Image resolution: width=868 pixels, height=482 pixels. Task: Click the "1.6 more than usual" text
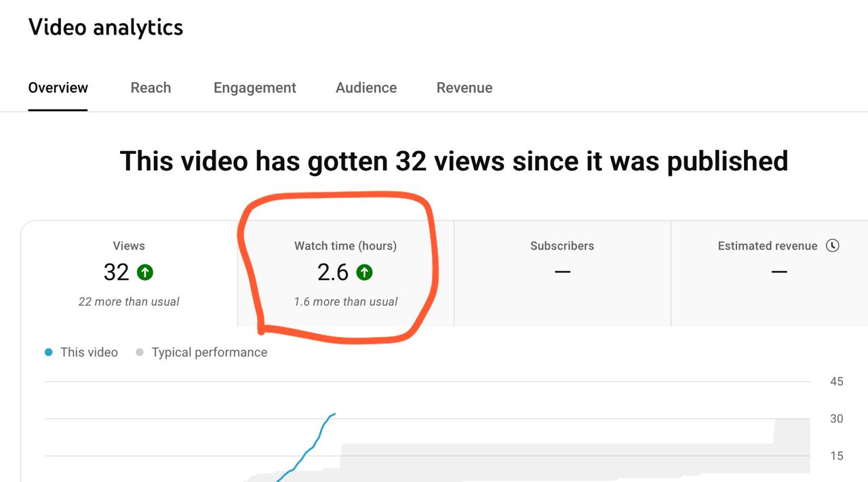click(x=346, y=302)
